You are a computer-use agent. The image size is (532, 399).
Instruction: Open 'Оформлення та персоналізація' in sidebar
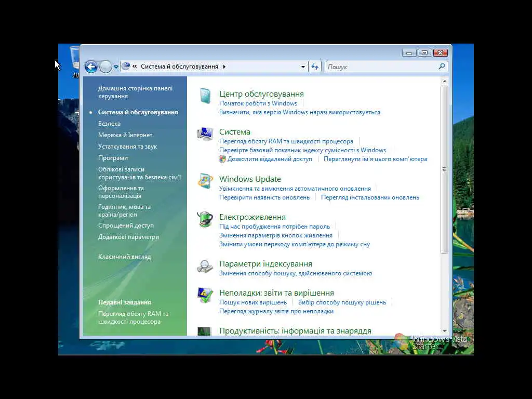(x=121, y=192)
